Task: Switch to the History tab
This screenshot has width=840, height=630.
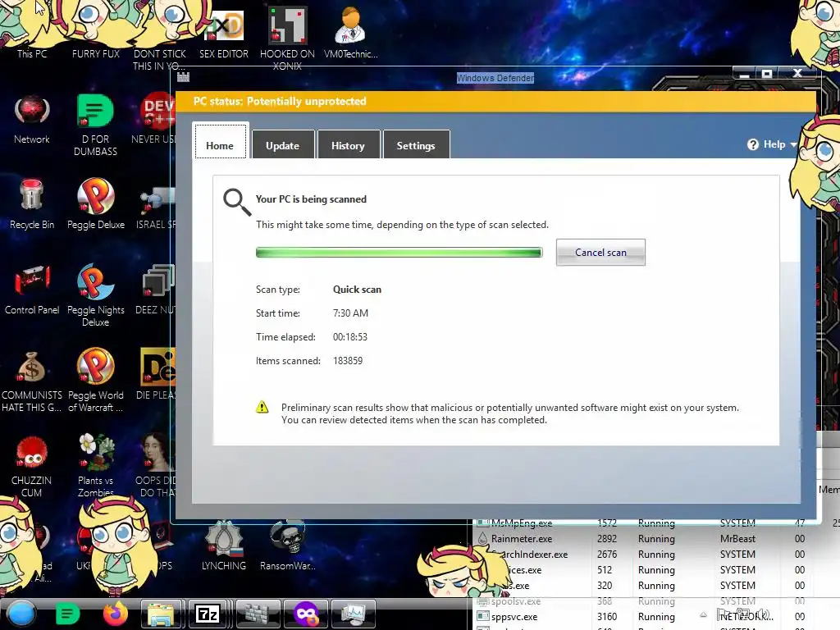Action: [x=348, y=144]
